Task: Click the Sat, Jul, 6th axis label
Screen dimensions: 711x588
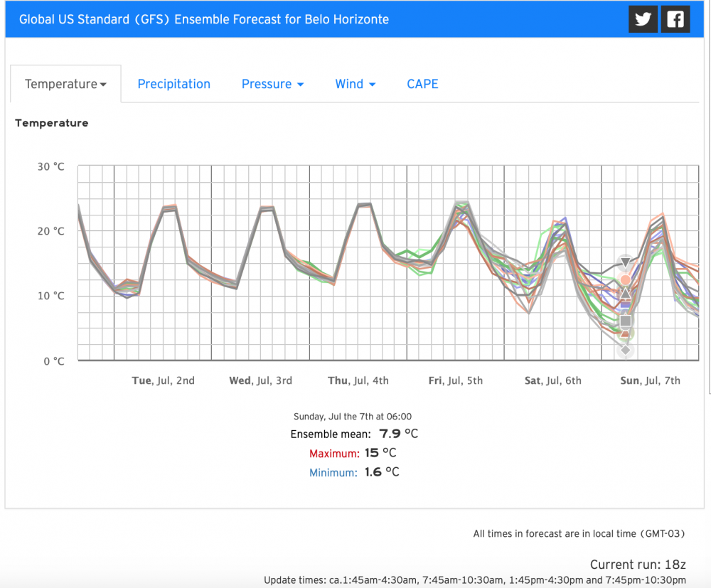Action: tap(552, 380)
